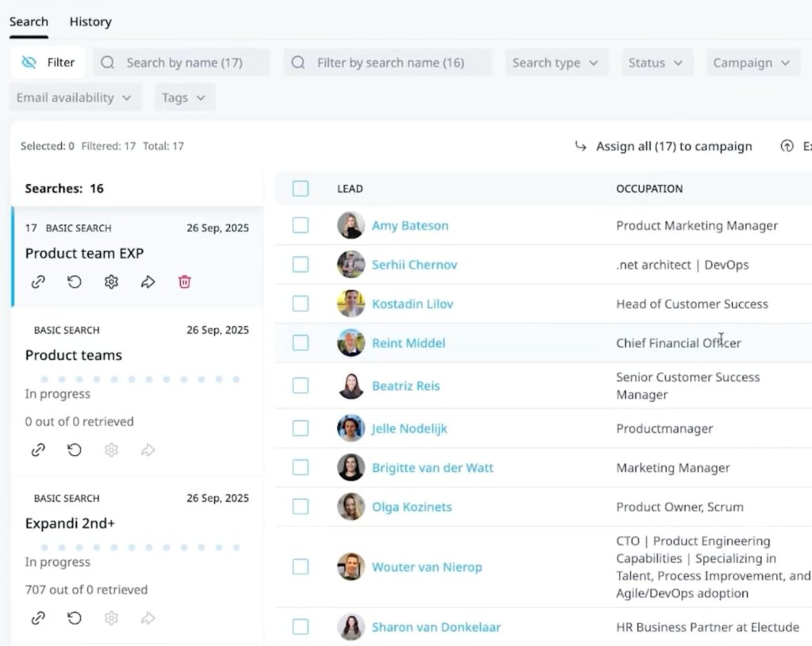This screenshot has height=646, width=812.
Task: Open settings gear for Product team EXP
Action: point(111,282)
